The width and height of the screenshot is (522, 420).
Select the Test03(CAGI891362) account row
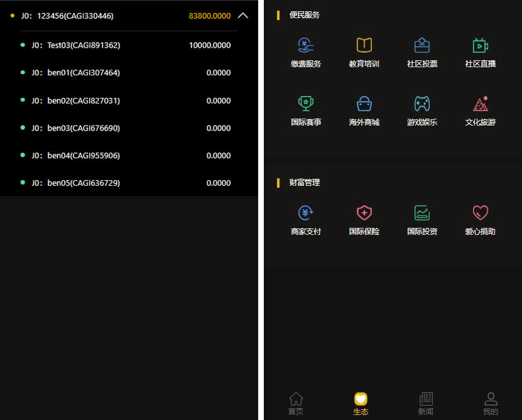tap(84, 45)
